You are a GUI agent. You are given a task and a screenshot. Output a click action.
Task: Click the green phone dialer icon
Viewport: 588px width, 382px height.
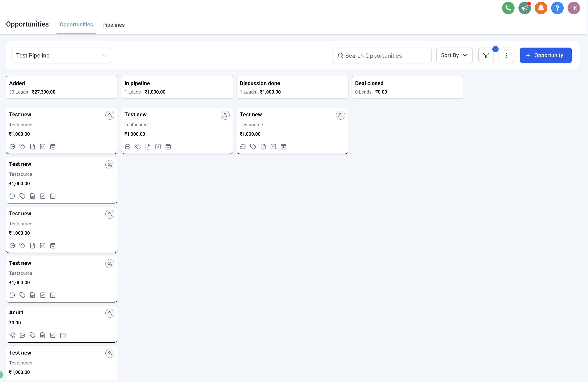click(x=508, y=8)
